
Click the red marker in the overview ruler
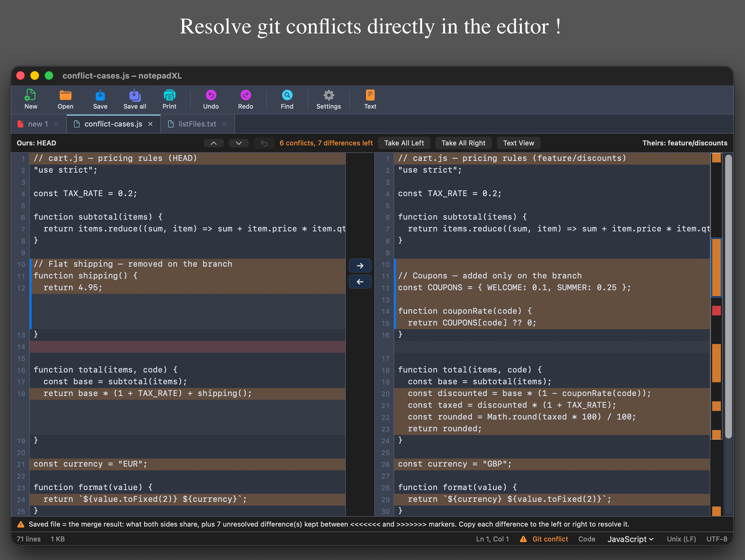pos(717,310)
